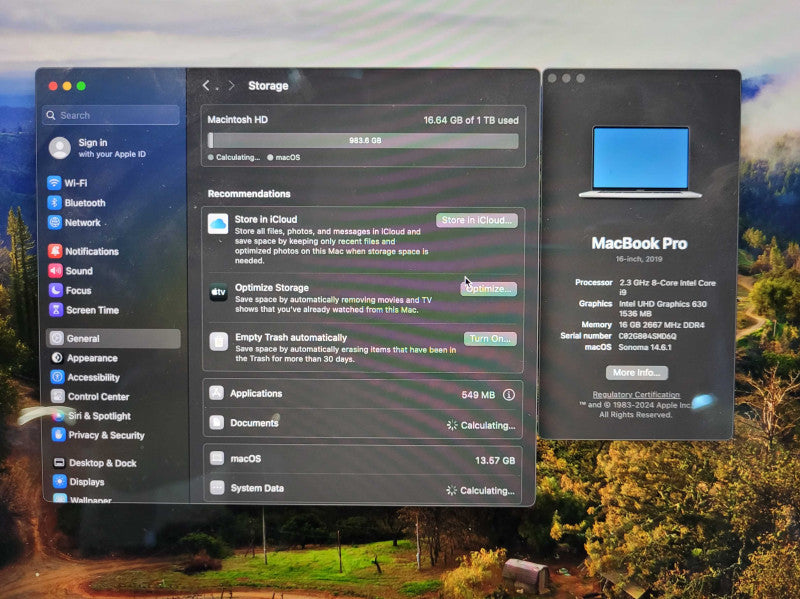Open Focus settings
800x599 pixels.
[x=70, y=290]
